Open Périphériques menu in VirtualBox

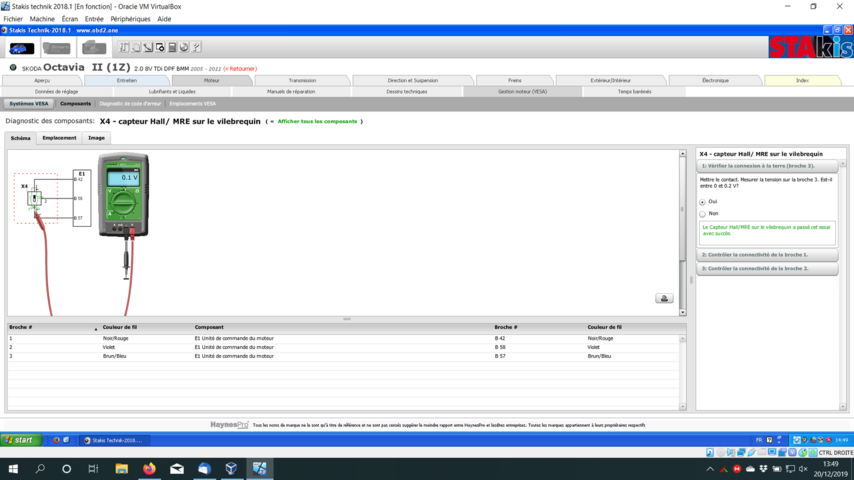(130, 19)
